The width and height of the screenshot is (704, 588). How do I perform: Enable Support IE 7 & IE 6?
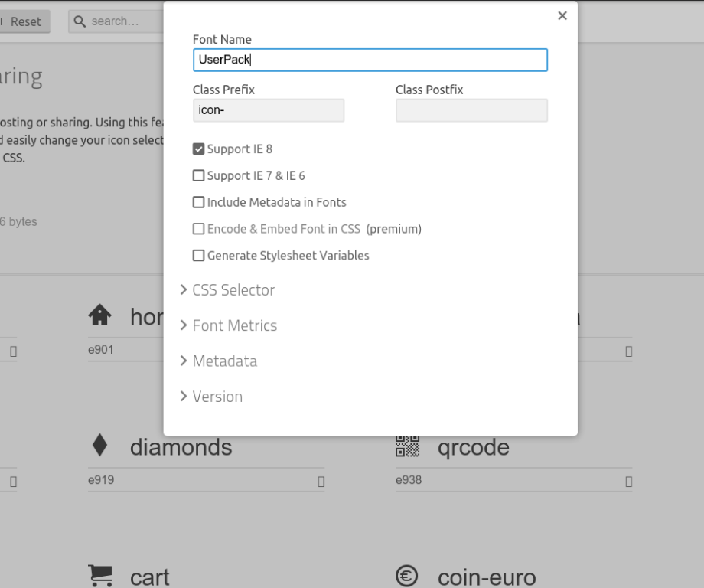(199, 176)
